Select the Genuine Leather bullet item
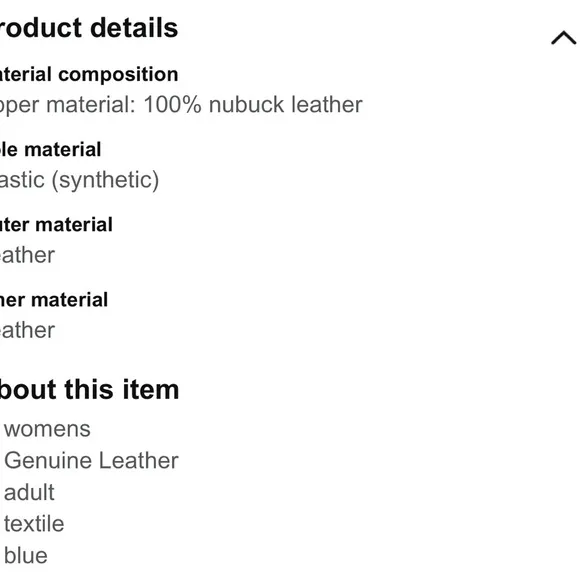Image resolution: width=580 pixels, height=580 pixels. point(91,461)
